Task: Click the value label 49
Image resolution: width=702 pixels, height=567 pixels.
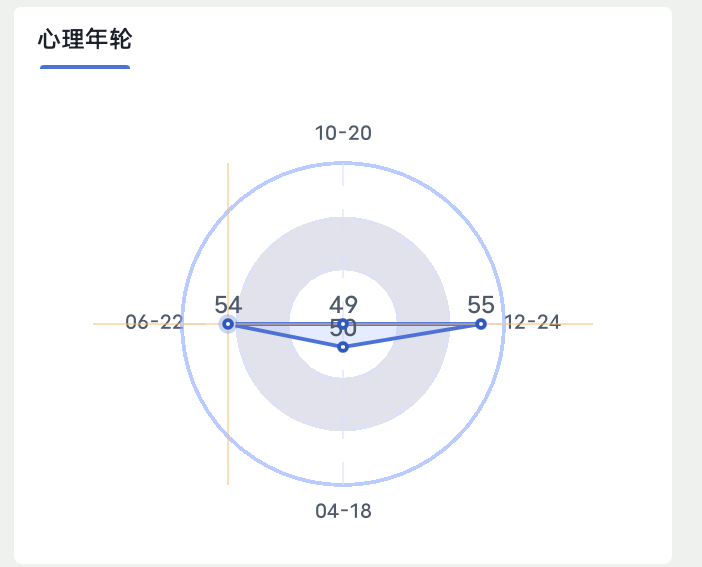Action: tap(343, 305)
